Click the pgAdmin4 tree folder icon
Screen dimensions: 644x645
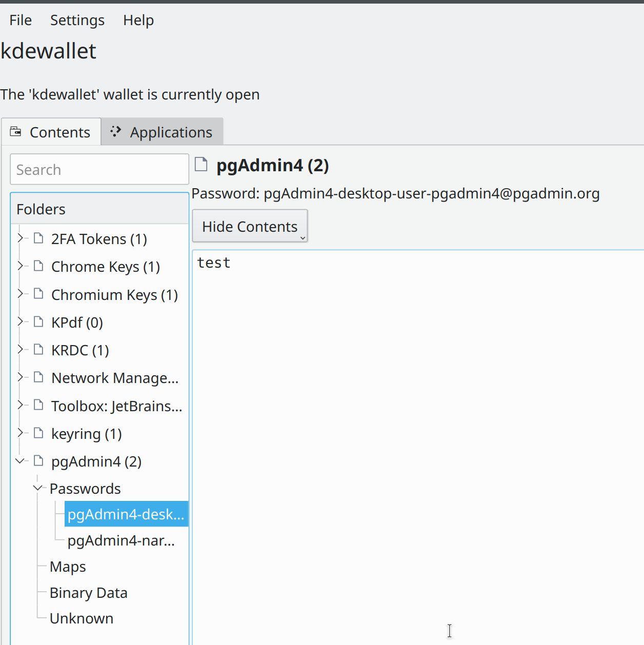pyautogui.click(x=38, y=460)
